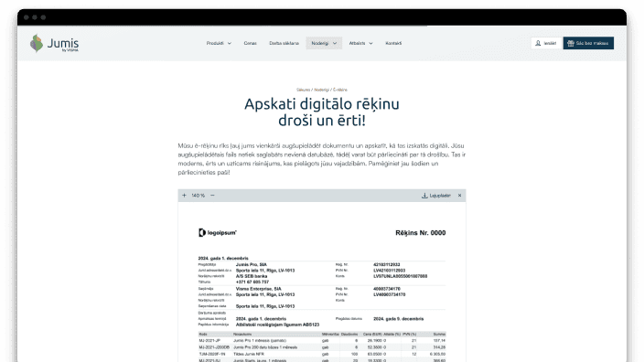The image size is (644, 362).
Task: Go to the Kontakti page
Action: (x=393, y=43)
